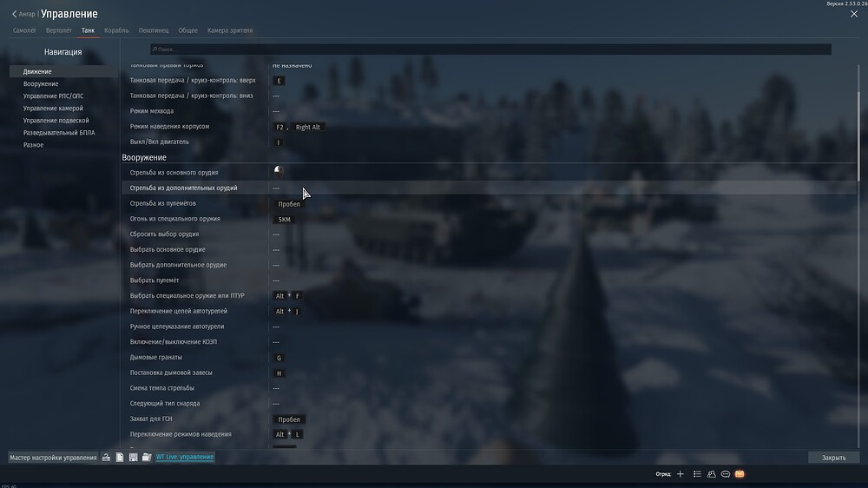Add squad member with the plus icon
The width and height of the screenshot is (868, 488).
(x=681, y=474)
